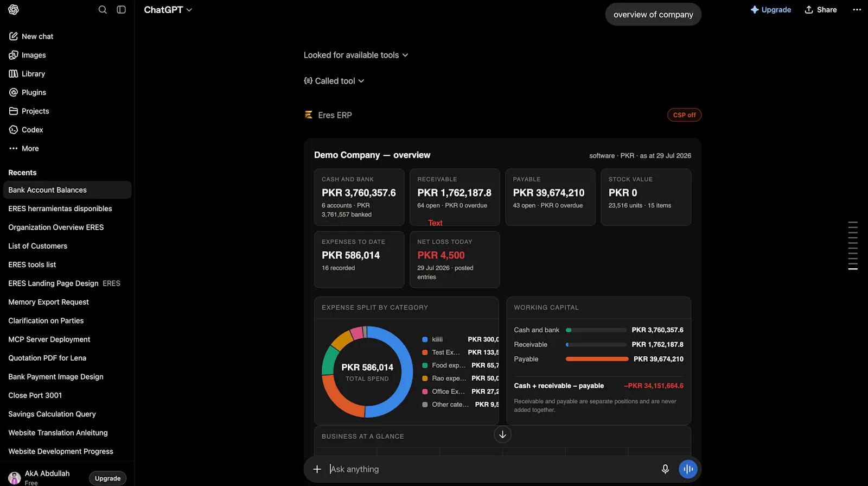Click the Share upload icon
The image size is (868, 486).
pos(809,10)
